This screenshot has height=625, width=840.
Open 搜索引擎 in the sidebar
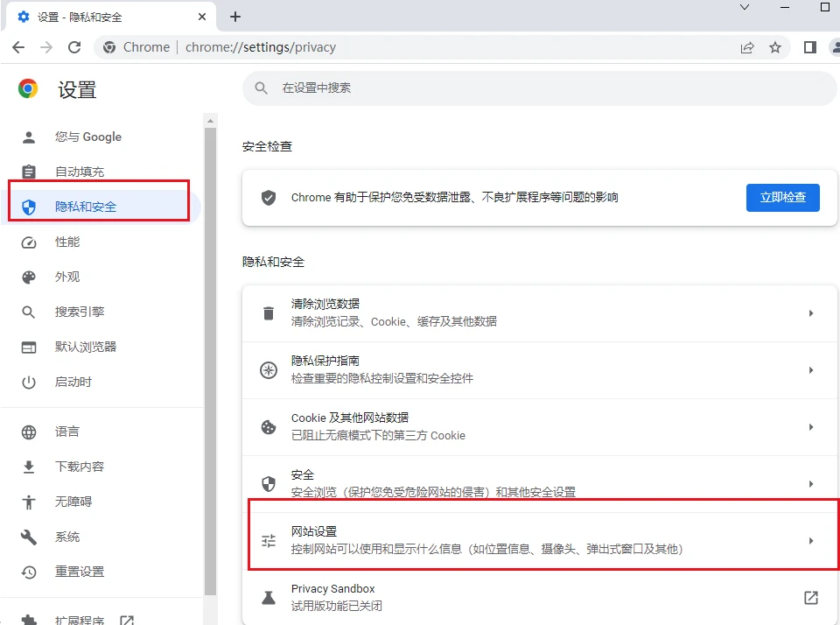pos(80,312)
